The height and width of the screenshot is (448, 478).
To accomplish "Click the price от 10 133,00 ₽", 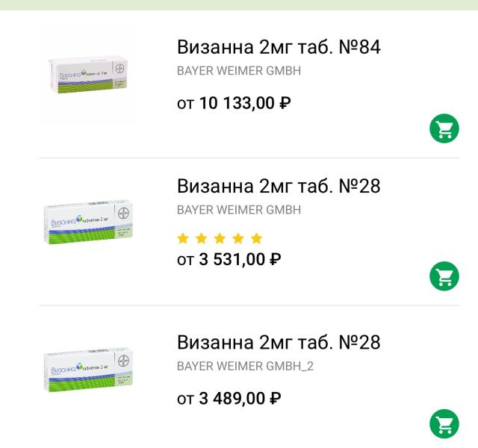I will tap(234, 103).
